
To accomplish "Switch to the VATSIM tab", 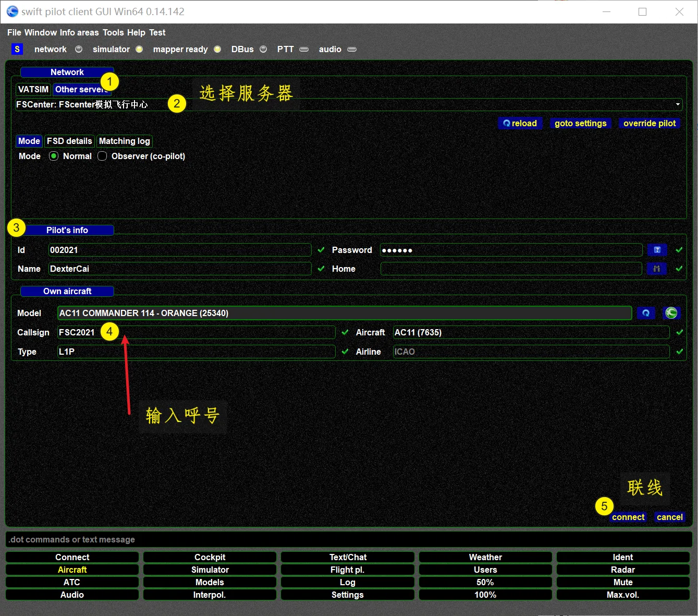I will click(x=33, y=89).
